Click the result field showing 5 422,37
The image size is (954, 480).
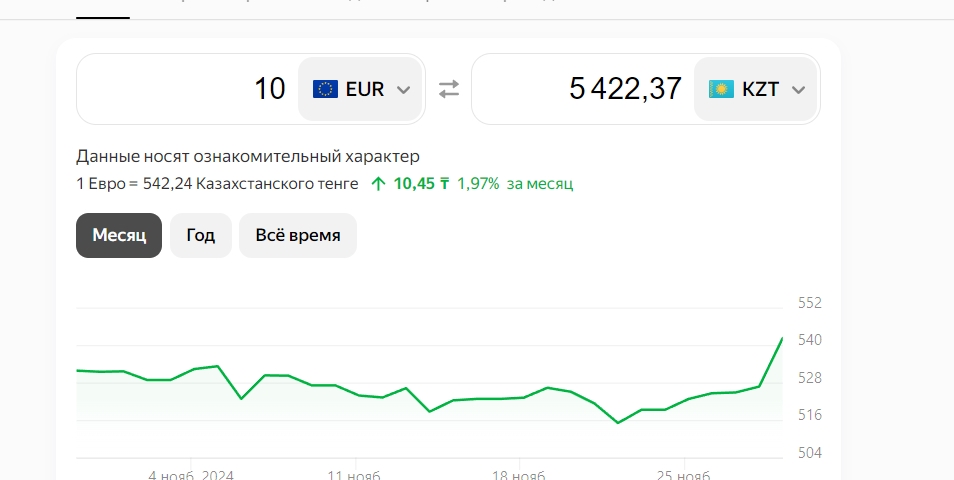(583, 89)
